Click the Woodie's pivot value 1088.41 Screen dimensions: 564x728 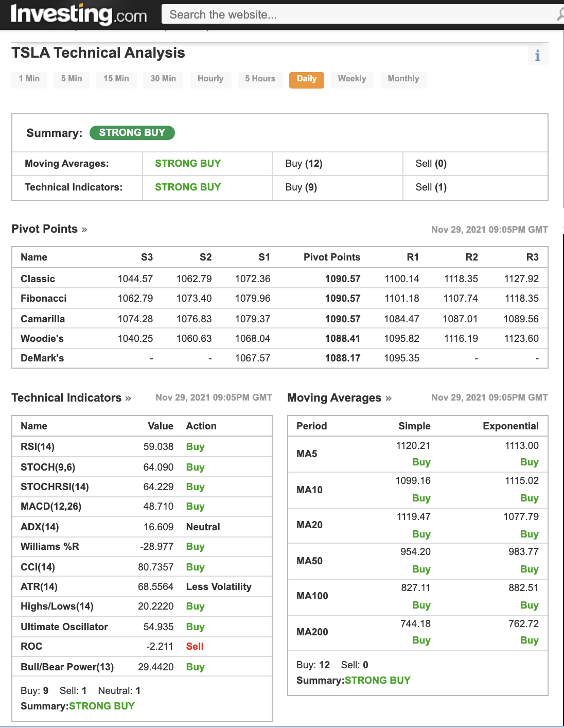coord(343,339)
